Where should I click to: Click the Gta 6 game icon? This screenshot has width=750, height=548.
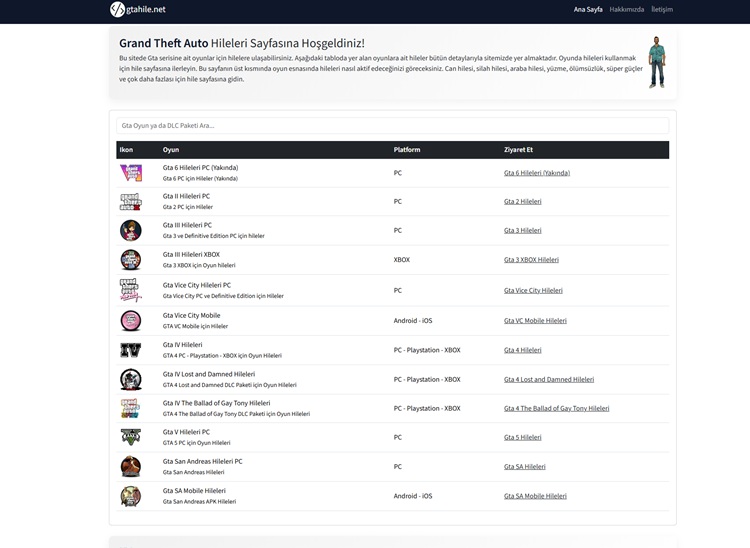click(x=131, y=173)
